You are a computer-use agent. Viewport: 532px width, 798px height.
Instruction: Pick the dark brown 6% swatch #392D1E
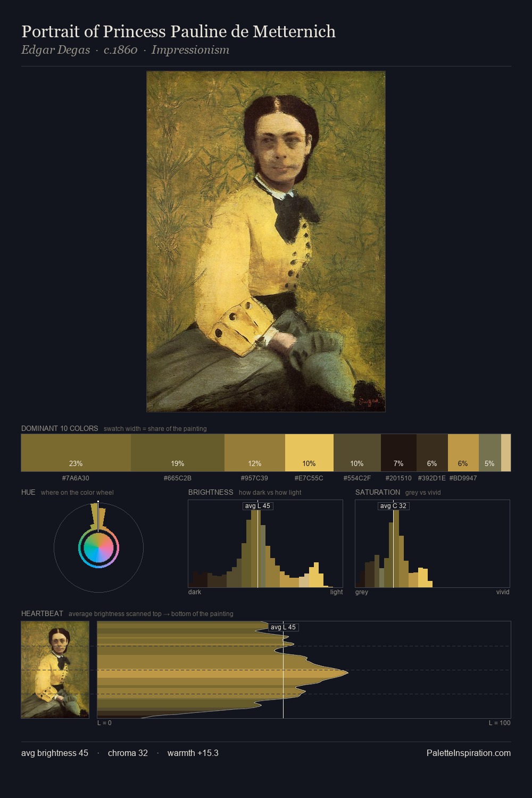click(432, 453)
